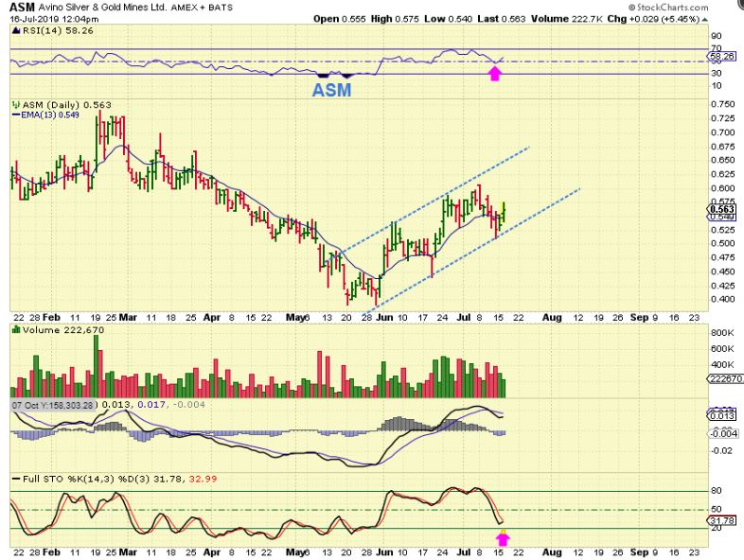Click the 400K volume axis label
744x560 pixels.
(x=722, y=364)
